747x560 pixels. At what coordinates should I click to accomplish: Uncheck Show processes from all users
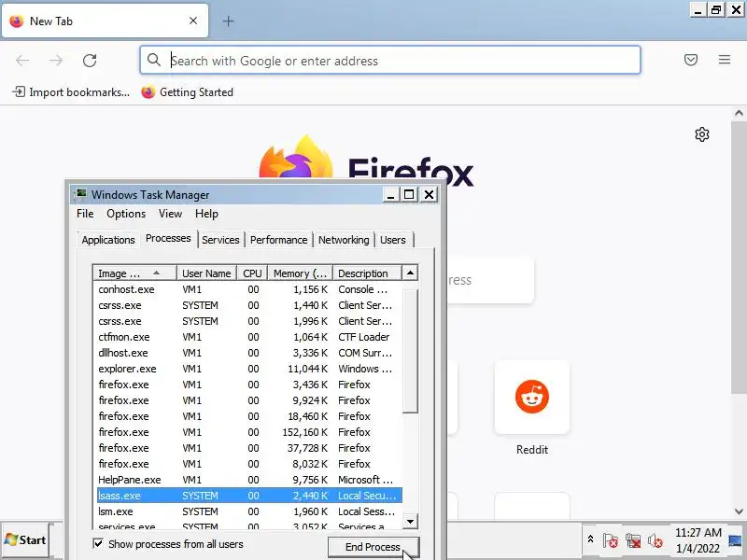click(x=98, y=543)
